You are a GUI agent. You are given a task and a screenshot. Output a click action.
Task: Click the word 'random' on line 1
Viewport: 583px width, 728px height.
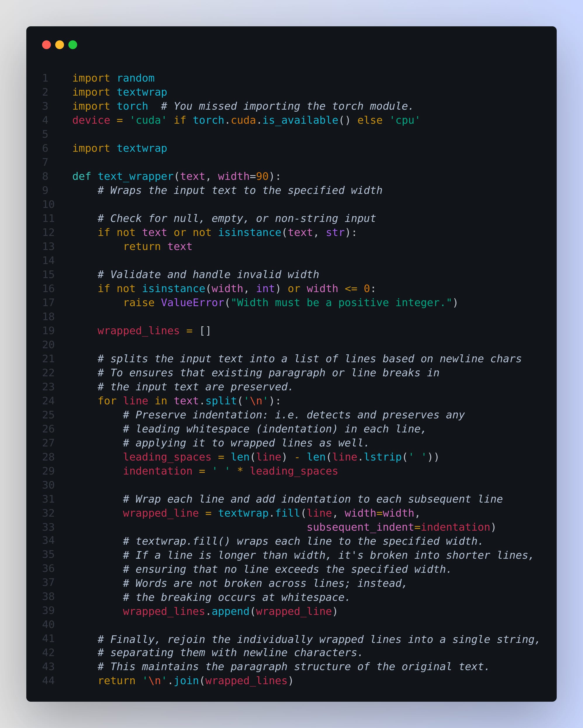tap(136, 78)
